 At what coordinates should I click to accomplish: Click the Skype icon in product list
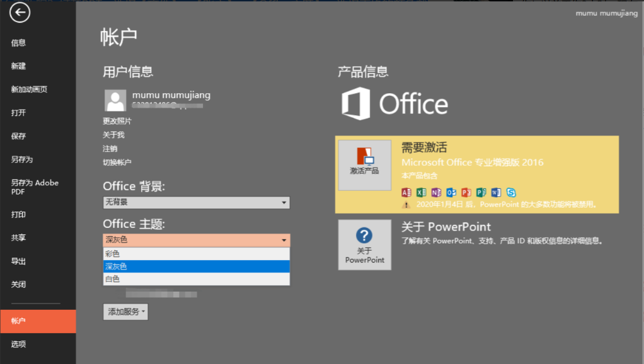coord(511,192)
